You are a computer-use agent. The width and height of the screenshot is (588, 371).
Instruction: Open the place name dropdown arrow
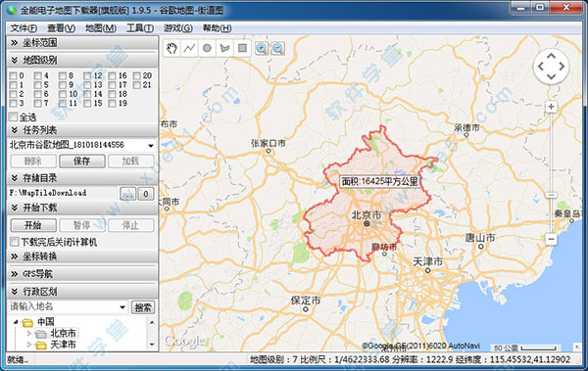click(x=122, y=307)
